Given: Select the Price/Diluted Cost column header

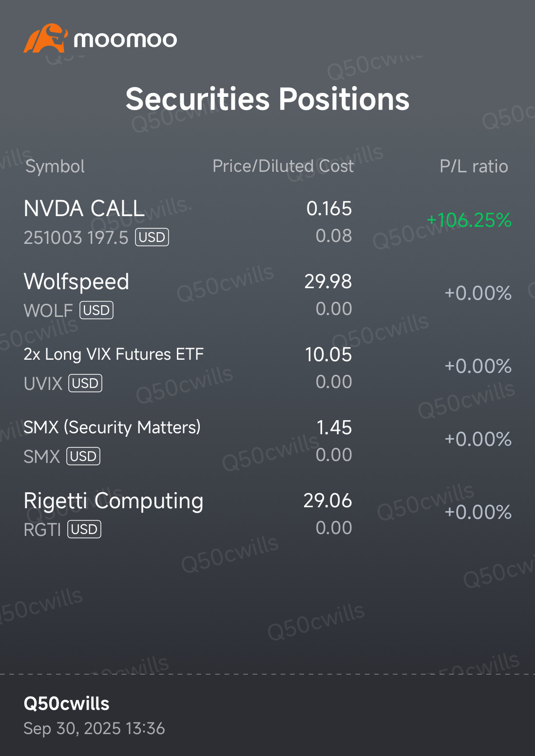Looking at the screenshot, I should tap(283, 166).
